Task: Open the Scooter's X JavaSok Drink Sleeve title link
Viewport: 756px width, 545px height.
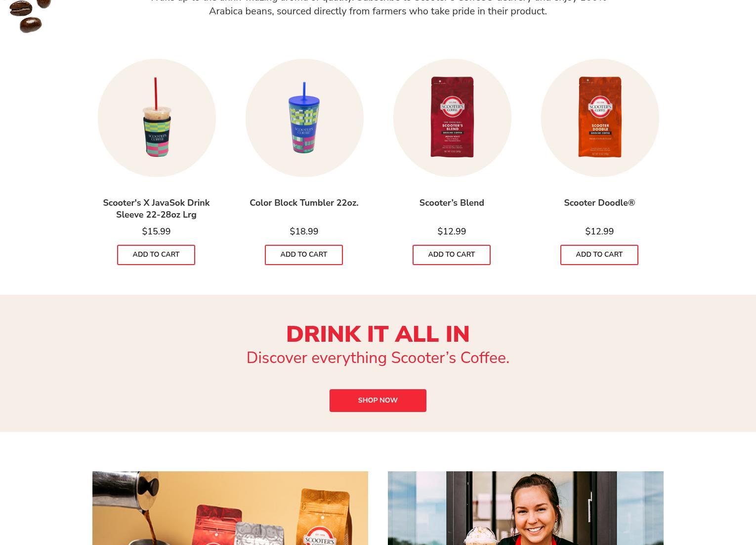Action: click(156, 209)
